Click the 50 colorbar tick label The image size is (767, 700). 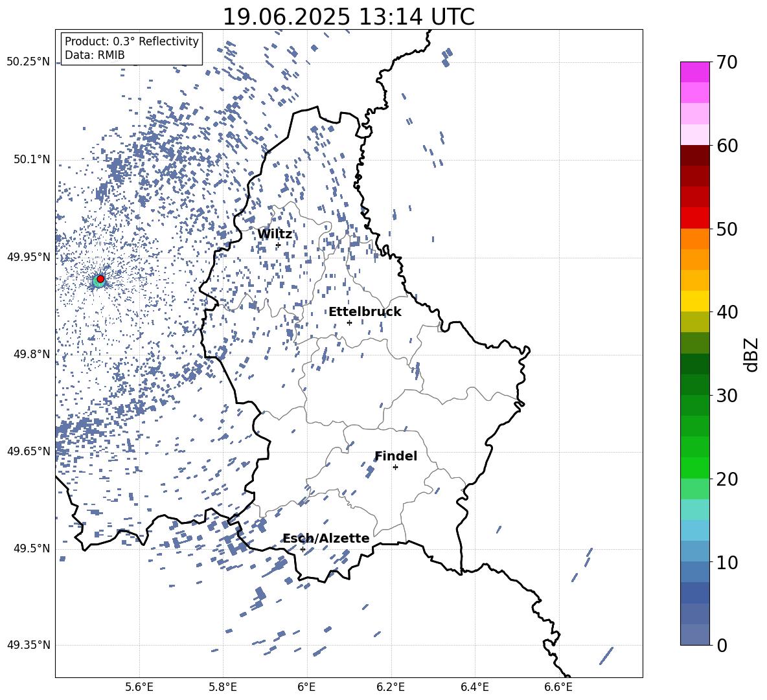click(x=727, y=229)
